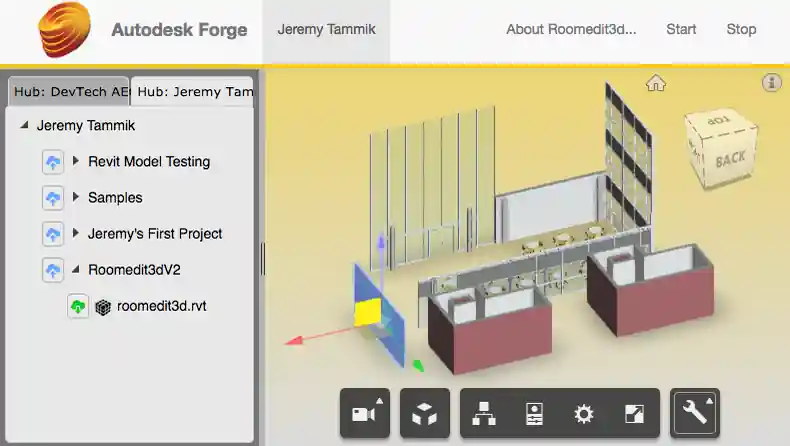The width and height of the screenshot is (790, 446).
Task: Click the cloud upload icon beside Samples
Action: point(53,198)
